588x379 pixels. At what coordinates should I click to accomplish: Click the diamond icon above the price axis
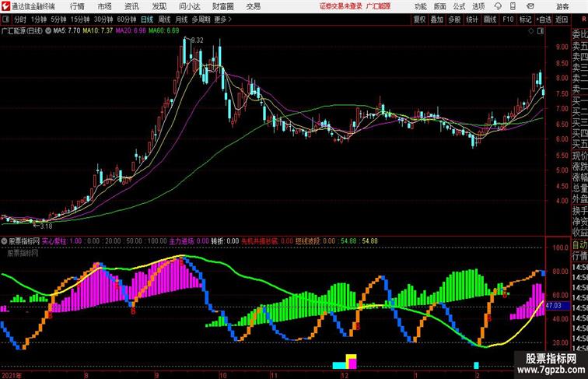[x=531, y=31]
